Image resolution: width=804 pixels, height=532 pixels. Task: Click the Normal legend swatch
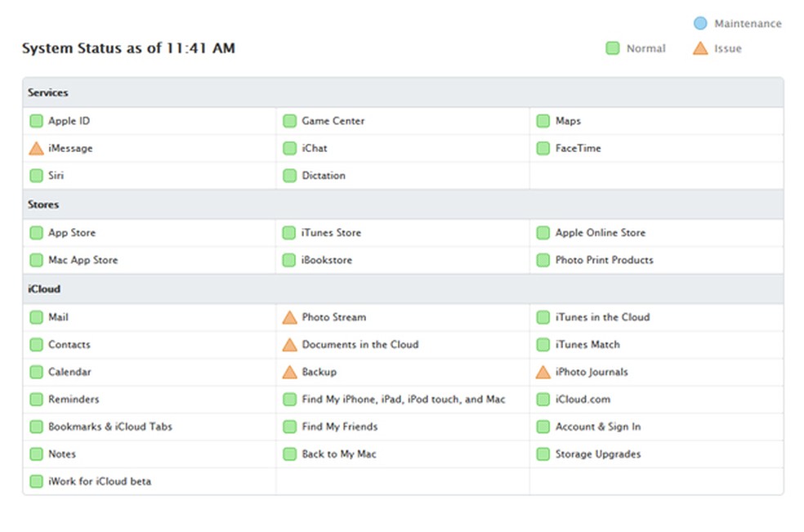[613, 48]
